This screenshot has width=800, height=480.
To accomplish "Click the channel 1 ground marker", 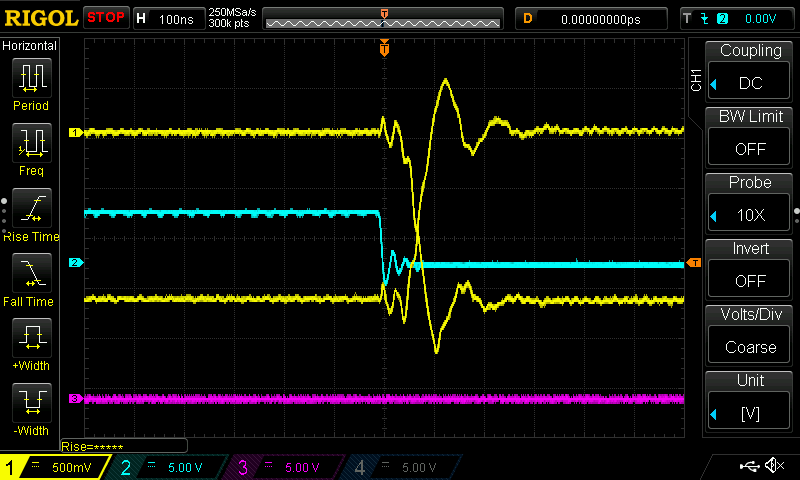I will click(76, 133).
